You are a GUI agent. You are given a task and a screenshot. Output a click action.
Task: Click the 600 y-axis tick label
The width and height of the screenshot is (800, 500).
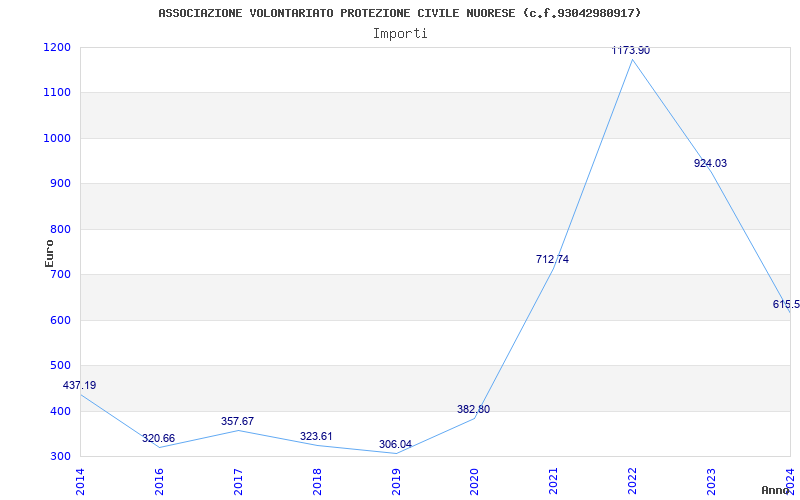(60, 320)
